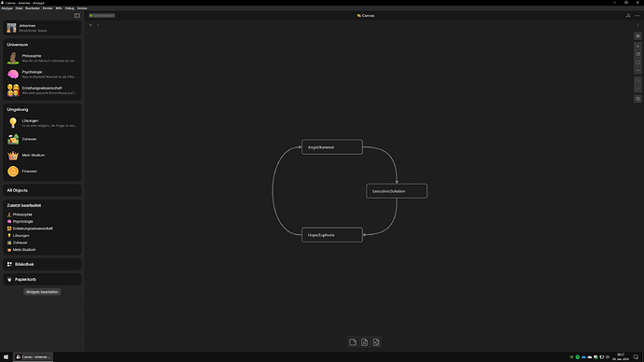Open the Psychologie brain icon
Viewport: 644px width, 362px height.
(13, 74)
